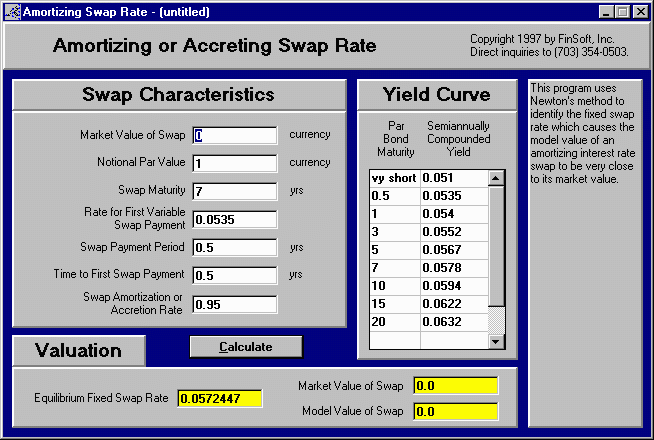
Task: Select the 20 year maturity cell
Action: pyautogui.click(x=393, y=322)
